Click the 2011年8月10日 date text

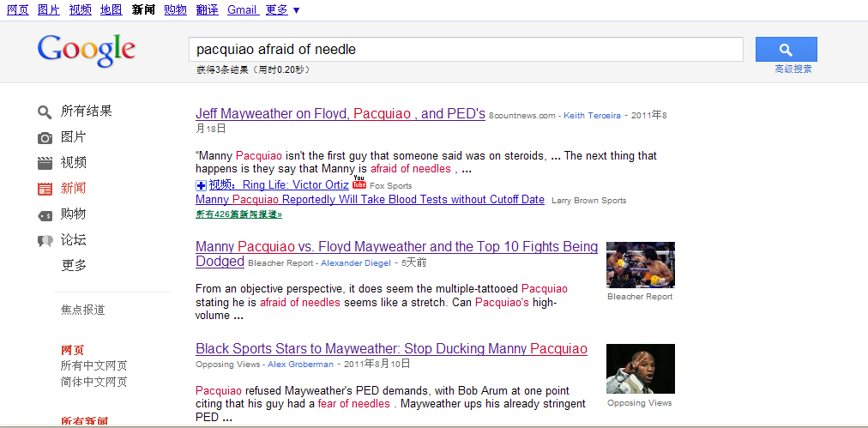(x=377, y=364)
